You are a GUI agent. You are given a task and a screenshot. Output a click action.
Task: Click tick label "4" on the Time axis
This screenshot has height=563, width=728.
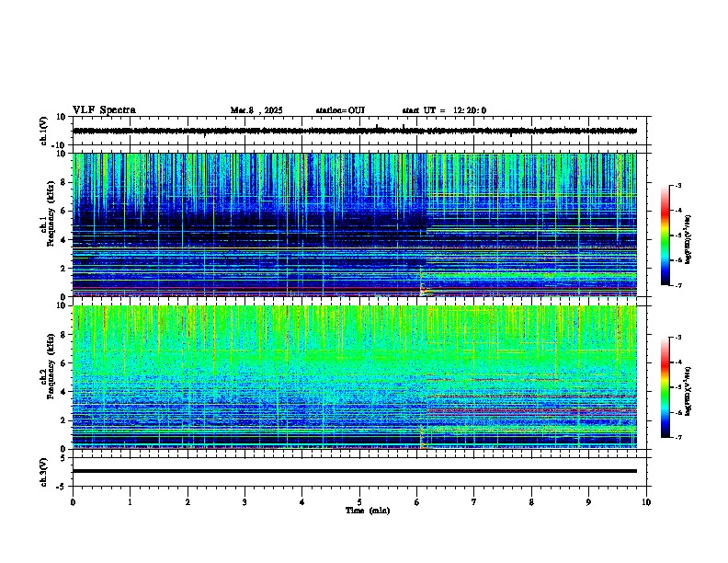click(x=301, y=502)
